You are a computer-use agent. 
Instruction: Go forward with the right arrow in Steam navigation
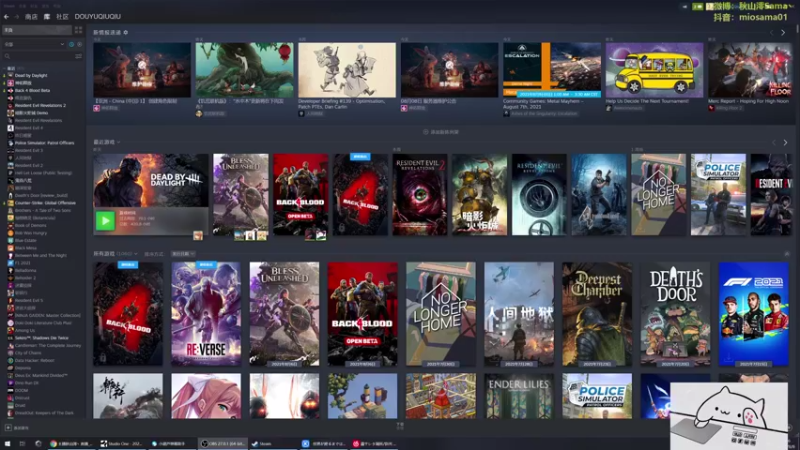pos(16,17)
